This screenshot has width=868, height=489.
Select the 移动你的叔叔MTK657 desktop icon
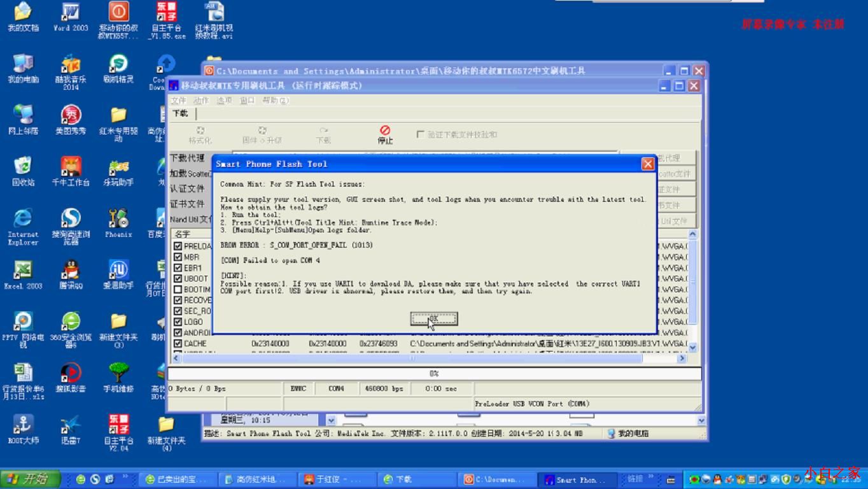tap(118, 21)
